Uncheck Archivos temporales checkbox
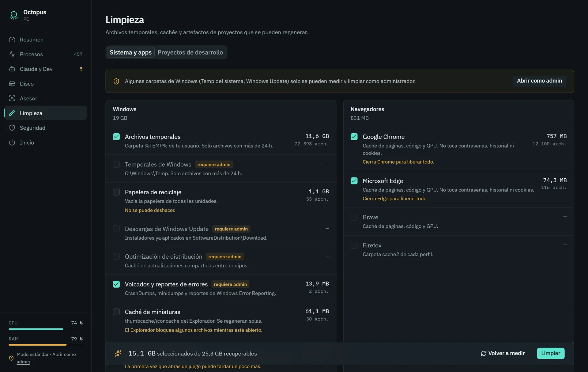The width and height of the screenshot is (588, 372). pos(116,137)
